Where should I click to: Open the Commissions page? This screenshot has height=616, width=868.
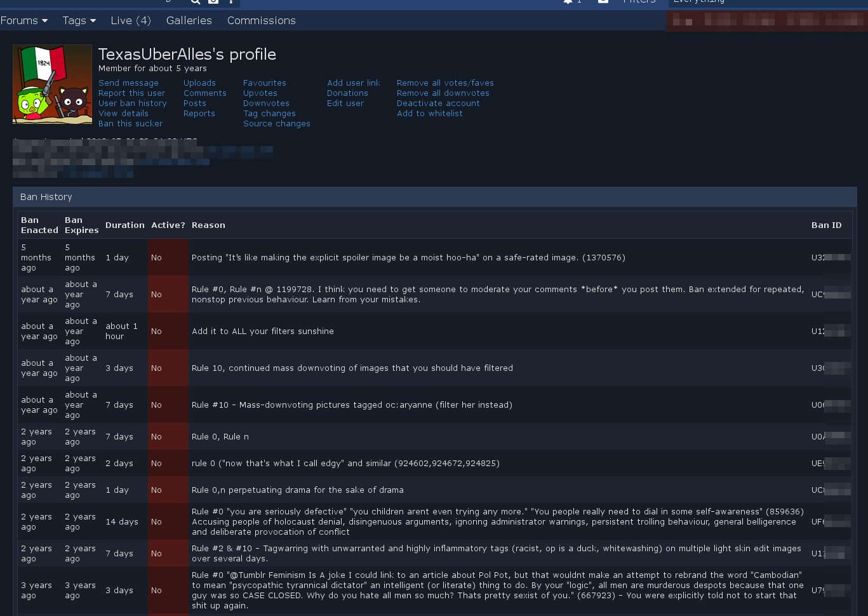(x=261, y=20)
